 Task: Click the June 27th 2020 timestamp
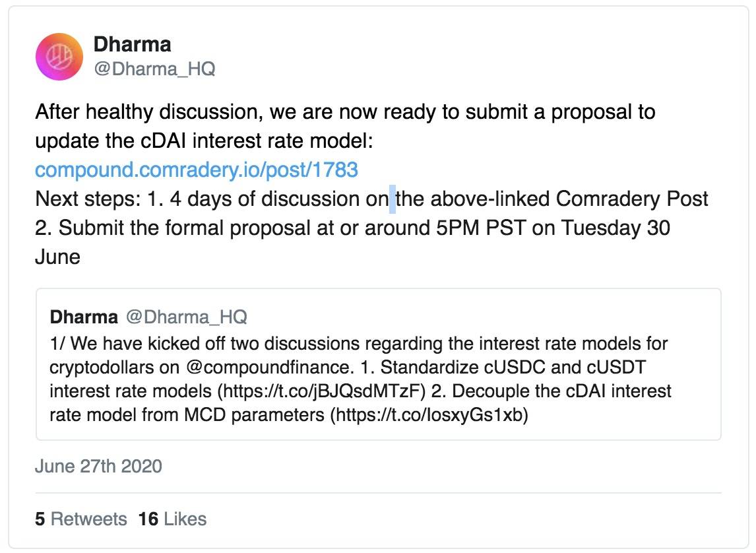pos(98,466)
